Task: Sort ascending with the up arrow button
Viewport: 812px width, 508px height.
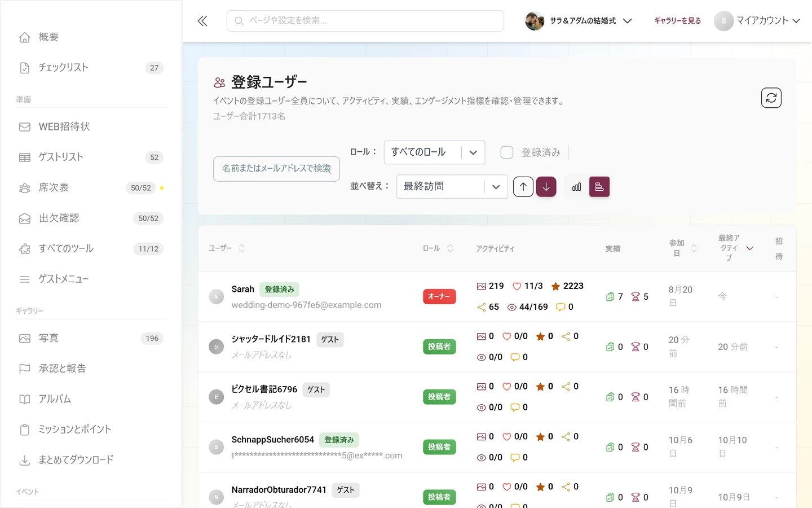Action: pos(523,187)
